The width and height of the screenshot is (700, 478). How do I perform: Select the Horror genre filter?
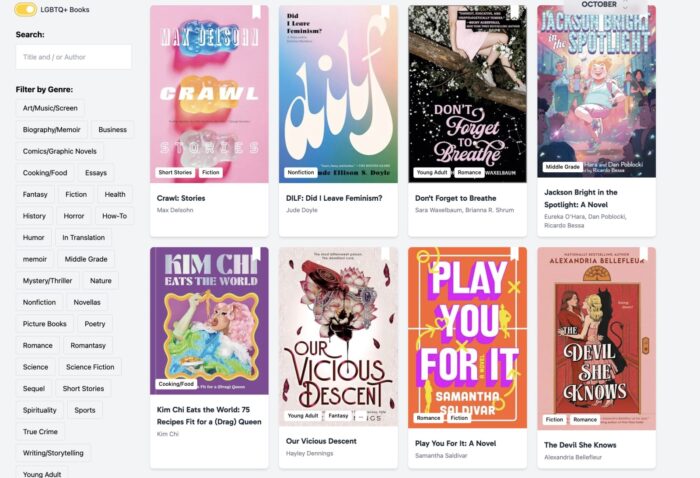coord(74,216)
